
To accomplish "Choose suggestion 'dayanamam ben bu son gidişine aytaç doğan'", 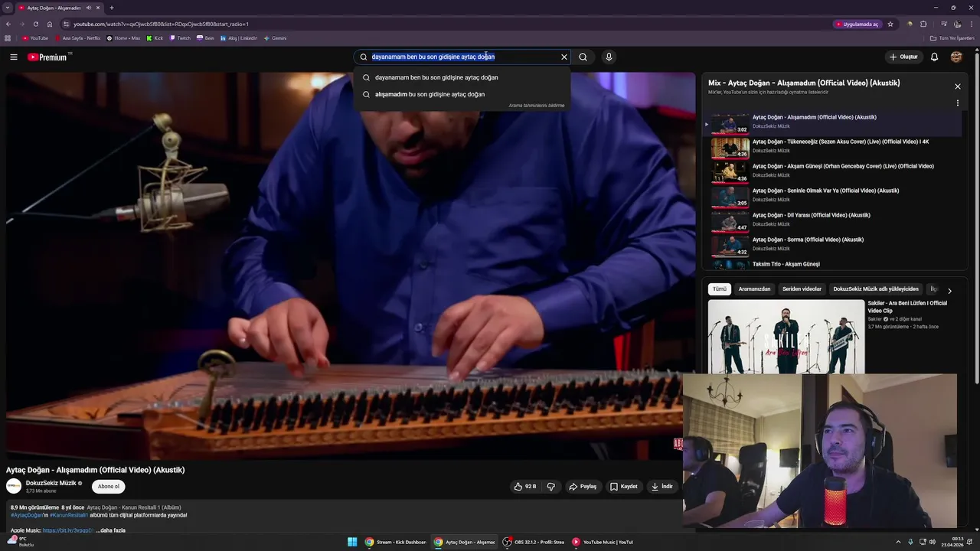I will click(x=462, y=77).
